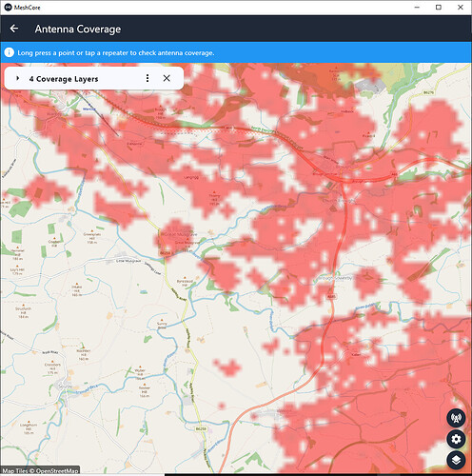Click the MeshCore app icon in title bar

pos(8,8)
